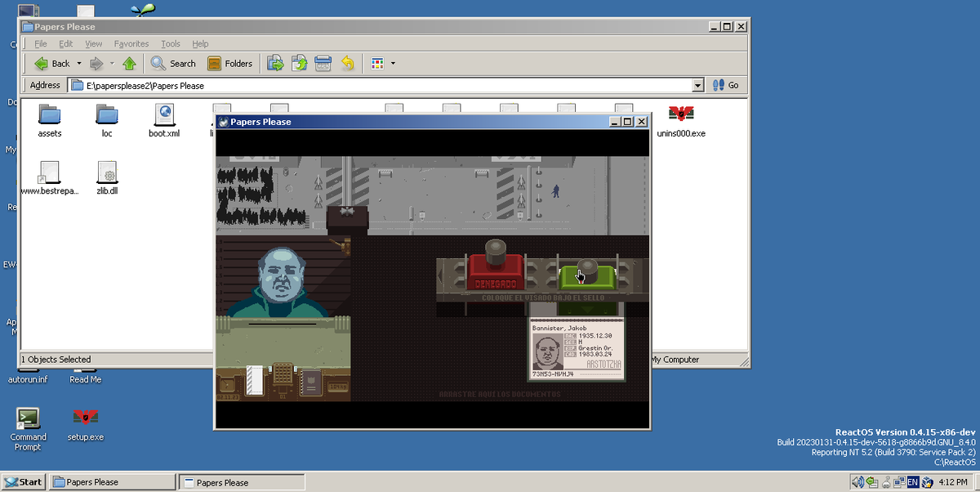Toggle the Search pane
This screenshot has width=980, height=492.
click(x=173, y=63)
